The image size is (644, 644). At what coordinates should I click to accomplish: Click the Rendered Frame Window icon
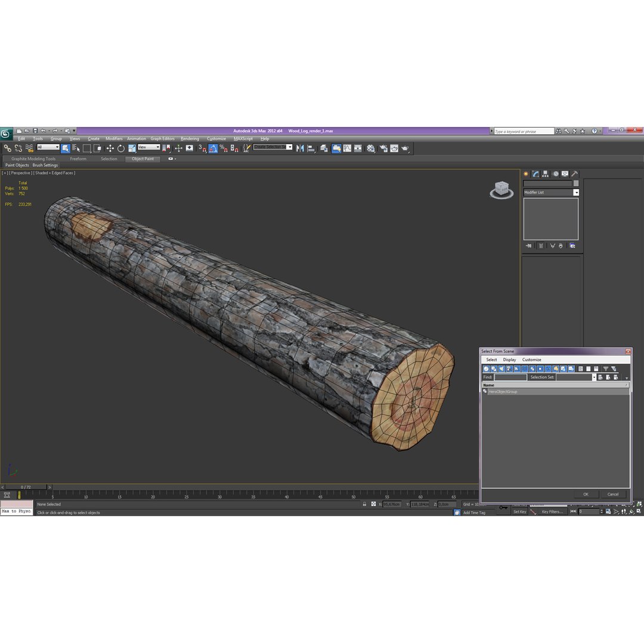[x=394, y=148]
